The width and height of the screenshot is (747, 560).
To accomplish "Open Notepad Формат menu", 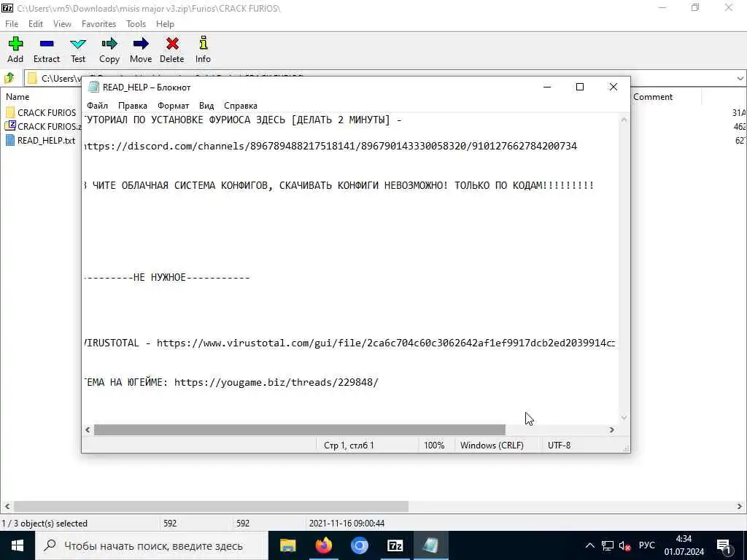I will coord(173,106).
